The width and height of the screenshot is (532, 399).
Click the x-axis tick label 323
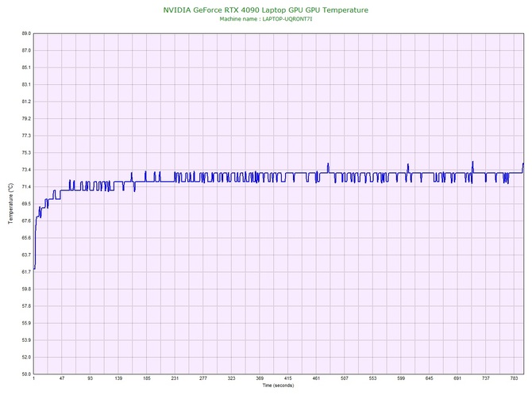pos(231,378)
